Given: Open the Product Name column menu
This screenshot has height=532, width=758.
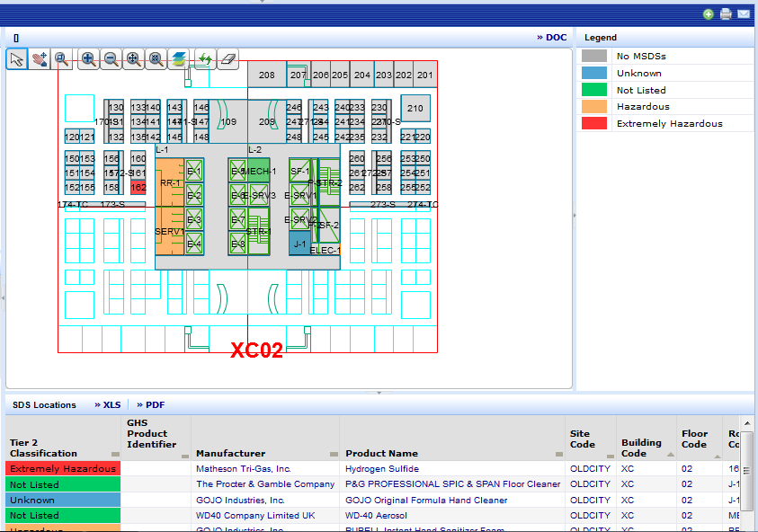Looking at the screenshot, I should (x=558, y=454).
